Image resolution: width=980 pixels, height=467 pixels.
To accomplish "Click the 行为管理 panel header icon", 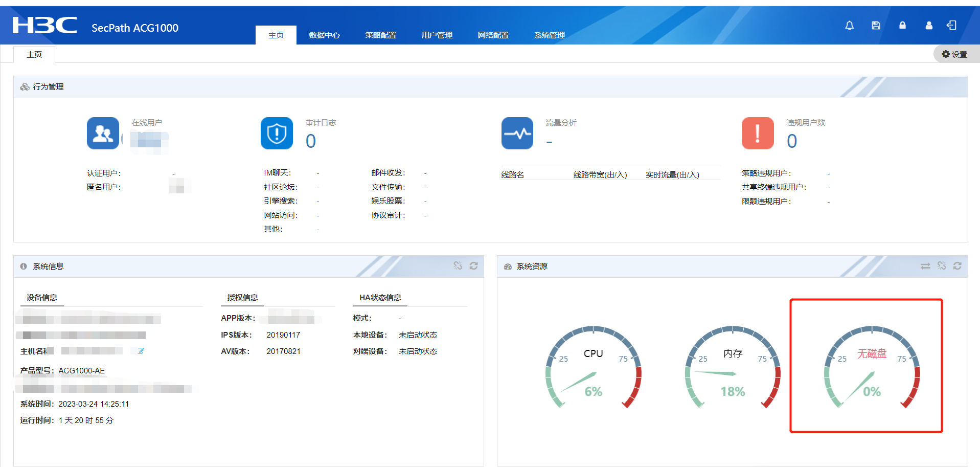I will pos(25,87).
